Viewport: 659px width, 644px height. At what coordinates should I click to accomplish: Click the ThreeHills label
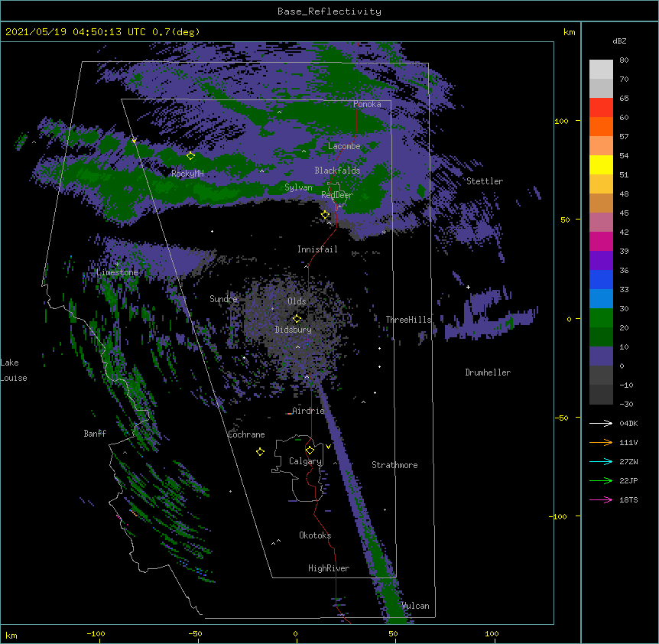tap(408, 320)
